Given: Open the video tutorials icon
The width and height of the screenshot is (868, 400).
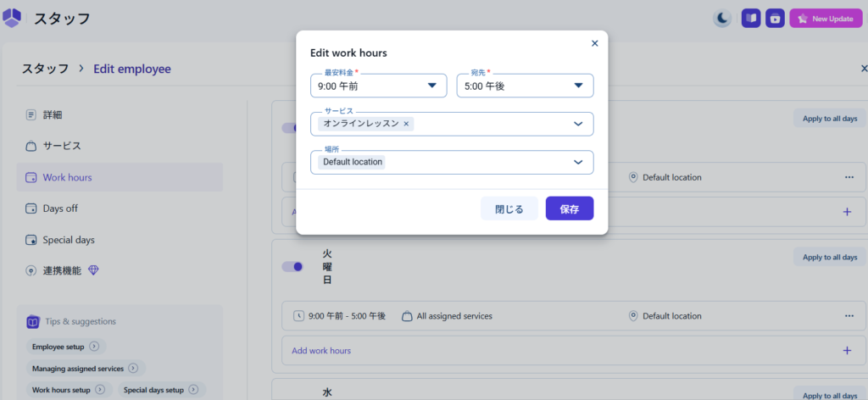Looking at the screenshot, I should click(x=775, y=19).
